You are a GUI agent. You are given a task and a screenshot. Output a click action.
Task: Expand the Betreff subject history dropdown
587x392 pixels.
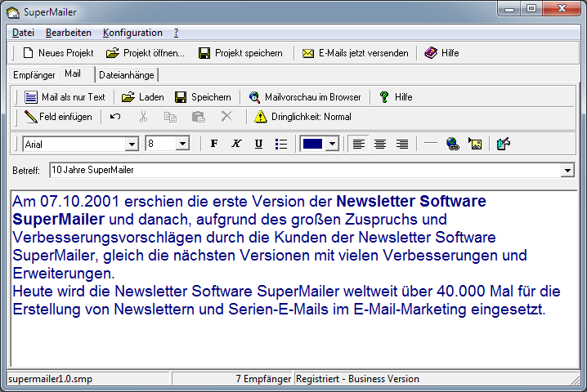pyautogui.click(x=567, y=171)
